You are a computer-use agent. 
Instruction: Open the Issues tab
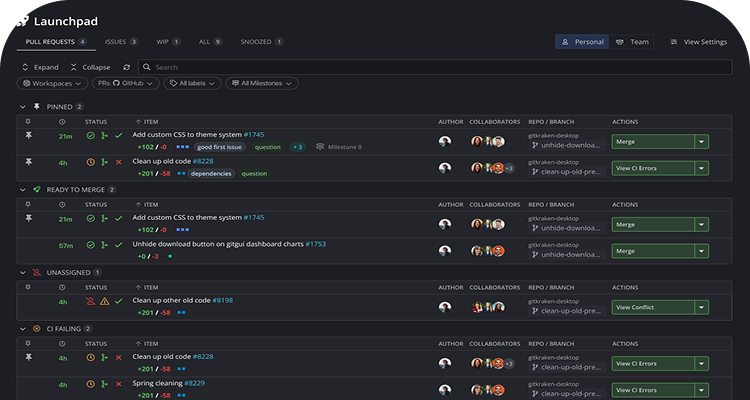point(120,42)
